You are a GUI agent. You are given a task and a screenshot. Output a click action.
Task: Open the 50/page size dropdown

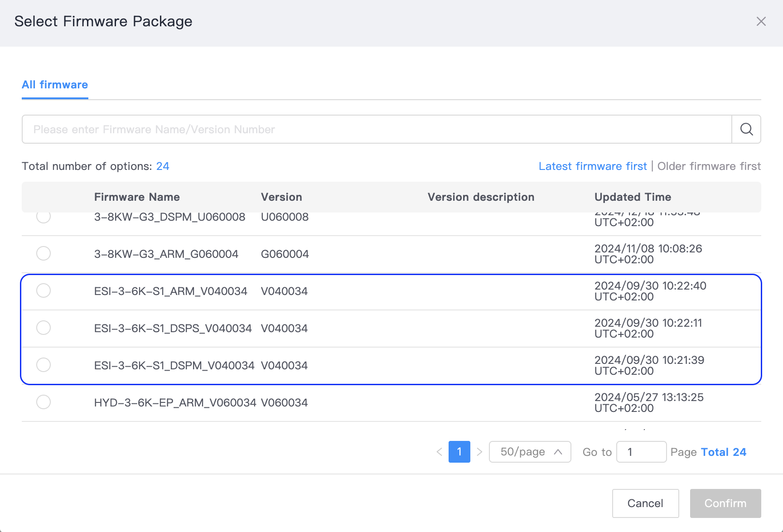530,452
